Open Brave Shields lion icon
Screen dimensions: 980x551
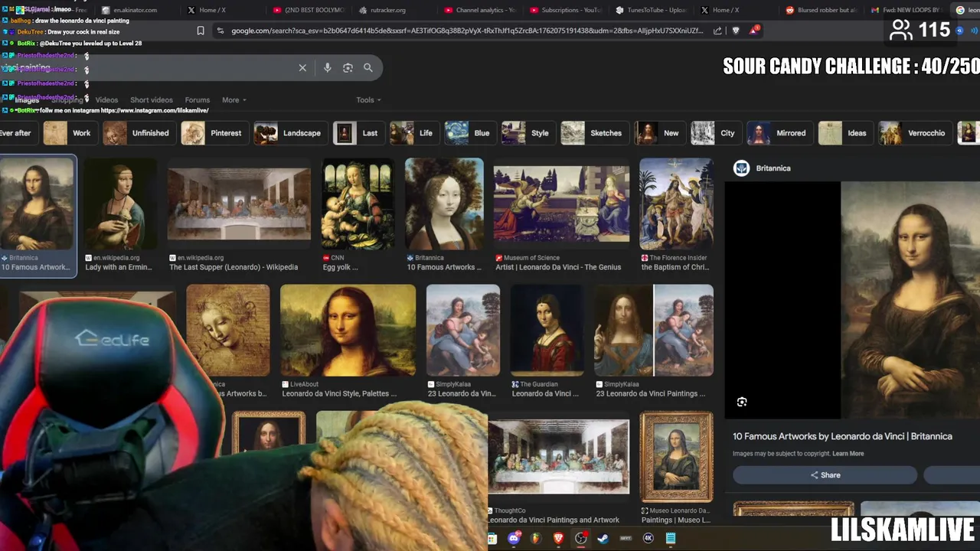coord(736,31)
